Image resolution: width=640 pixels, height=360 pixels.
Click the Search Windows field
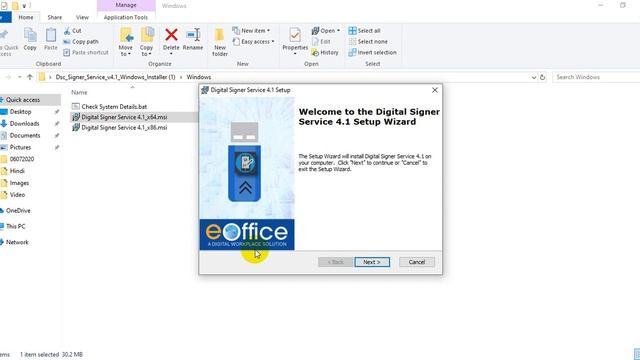tap(596, 77)
